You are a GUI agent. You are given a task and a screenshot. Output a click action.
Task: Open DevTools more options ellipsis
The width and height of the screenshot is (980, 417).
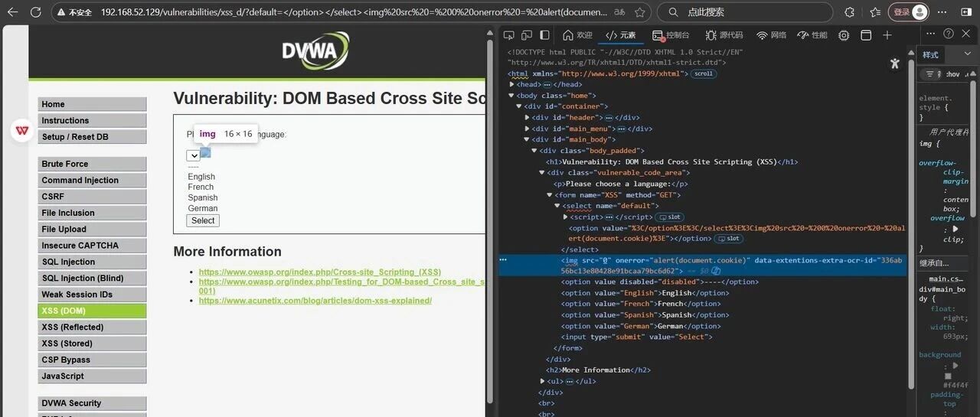tap(931, 34)
